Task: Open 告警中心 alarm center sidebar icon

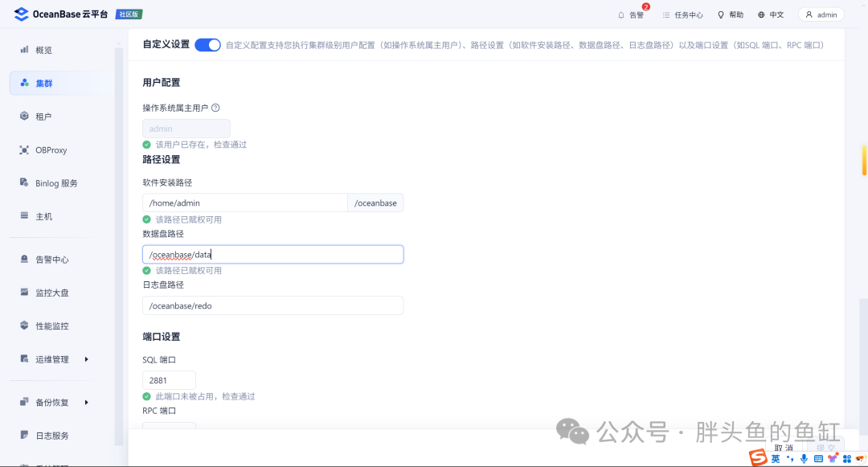Action: tap(24, 259)
